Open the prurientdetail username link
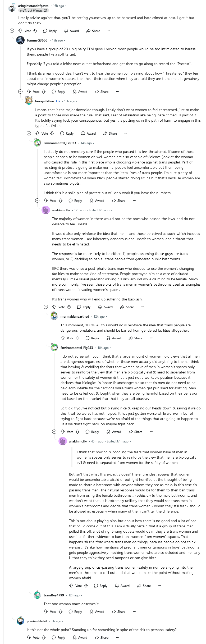 (x=37, y=621)
